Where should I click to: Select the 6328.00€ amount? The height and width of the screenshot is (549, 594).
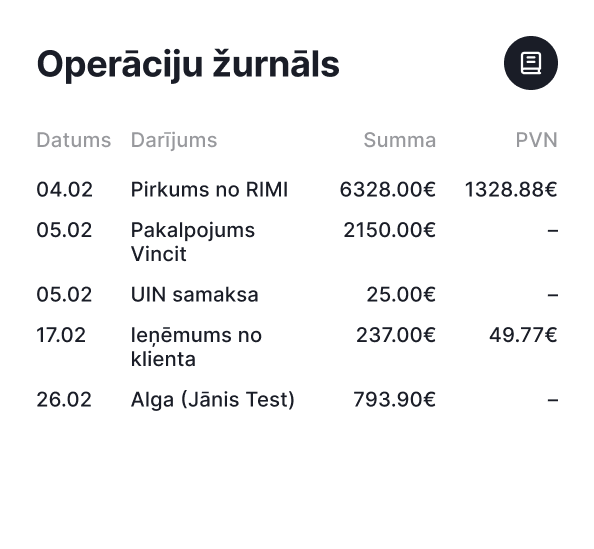(388, 189)
